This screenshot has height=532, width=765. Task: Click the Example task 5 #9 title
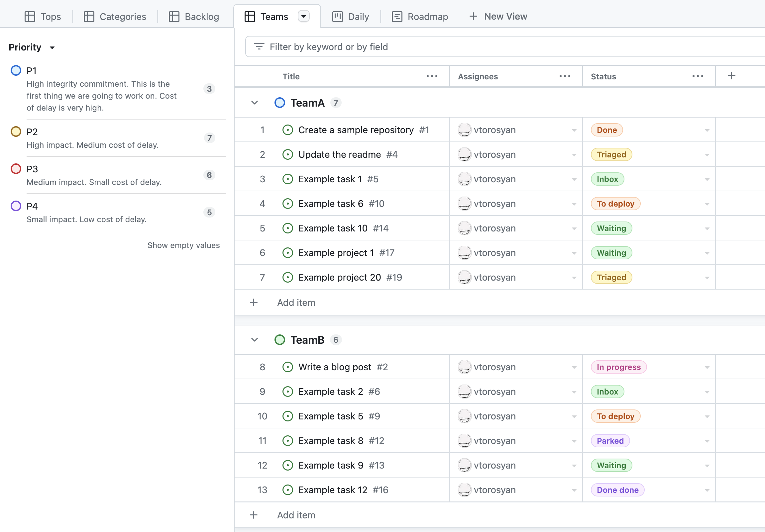[339, 416]
